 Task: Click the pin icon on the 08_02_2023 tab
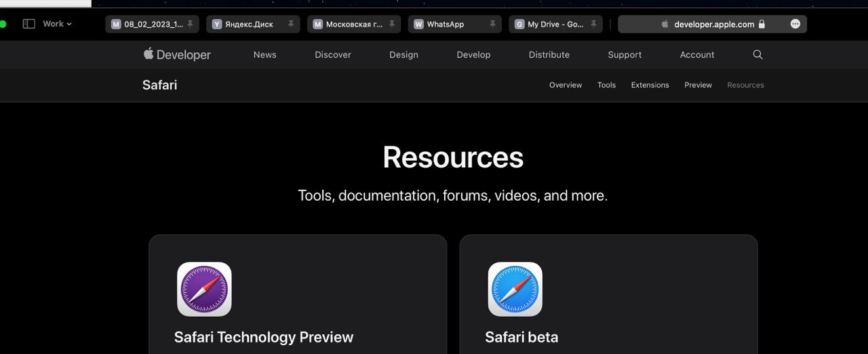[190, 24]
